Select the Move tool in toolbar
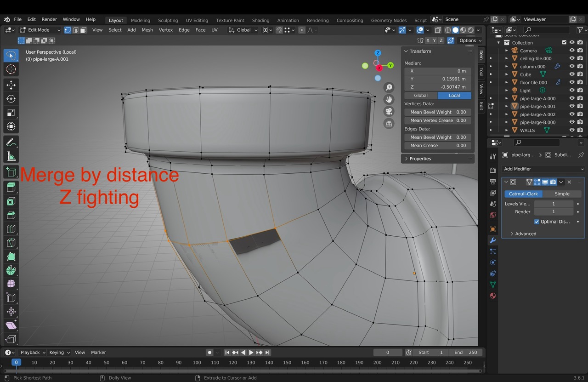 coord(11,85)
